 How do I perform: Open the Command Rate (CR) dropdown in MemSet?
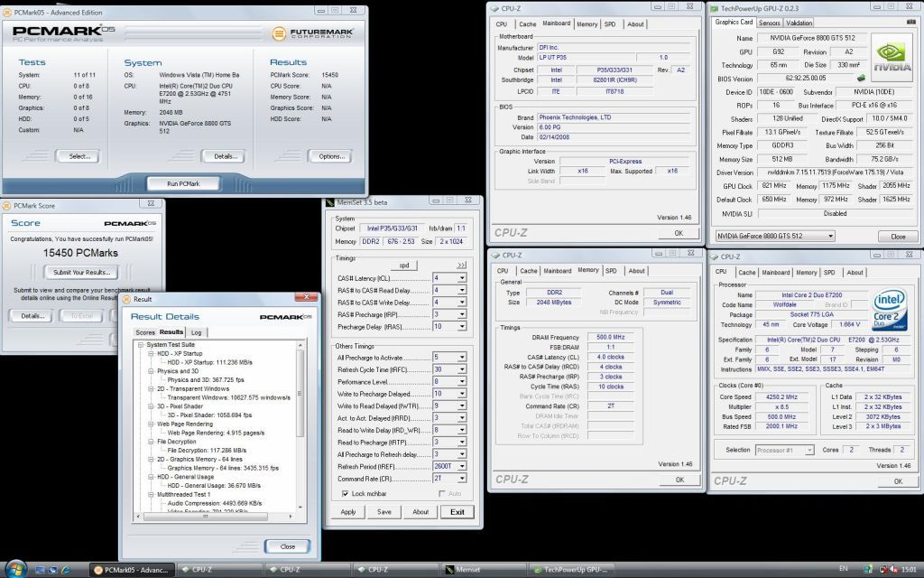(462, 479)
